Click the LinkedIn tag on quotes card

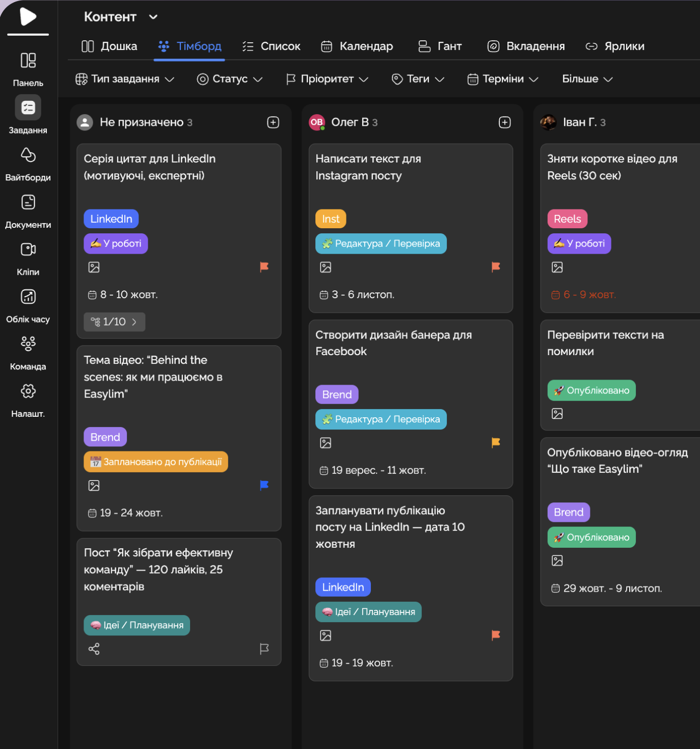click(111, 219)
